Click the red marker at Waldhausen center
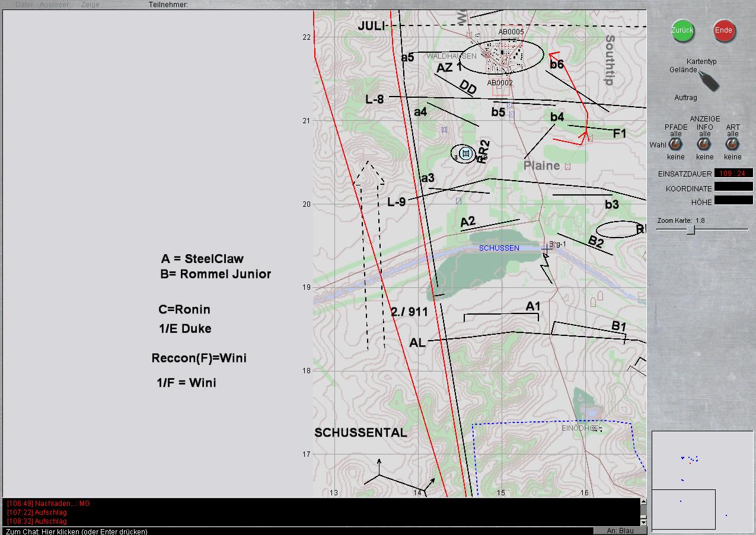Viewport: 756px width, 535px height. 487,54
